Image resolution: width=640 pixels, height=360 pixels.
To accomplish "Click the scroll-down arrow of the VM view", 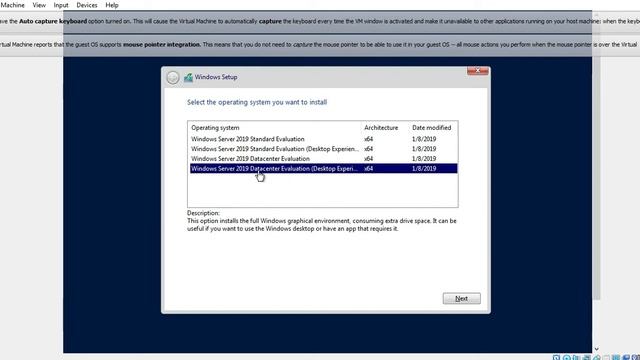I will click(x=596, y=349).
